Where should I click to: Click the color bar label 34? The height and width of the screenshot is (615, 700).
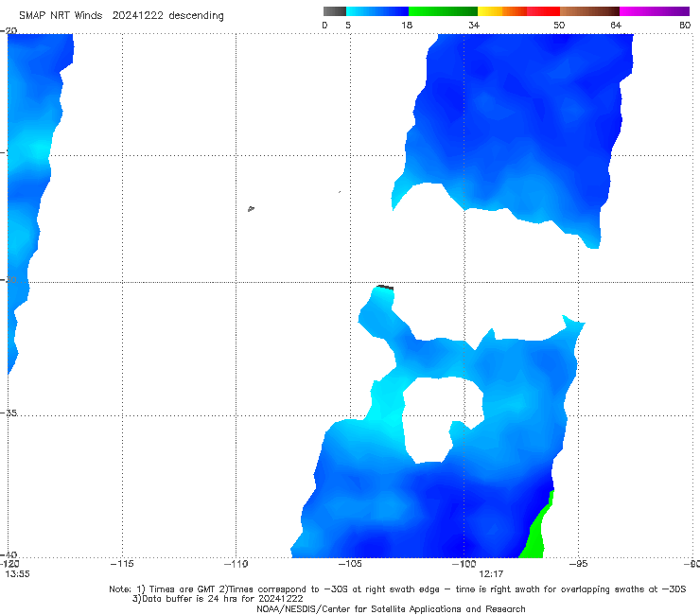[474, 25]
